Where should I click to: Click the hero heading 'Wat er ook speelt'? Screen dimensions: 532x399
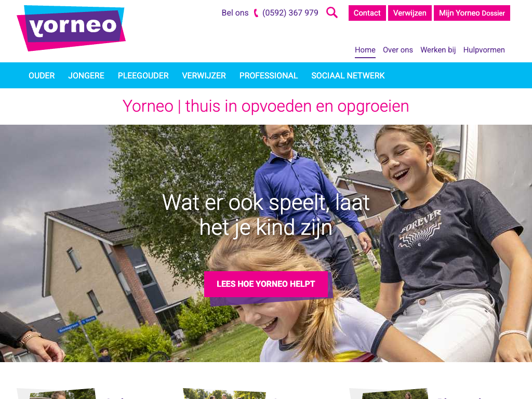coord(266,215)
